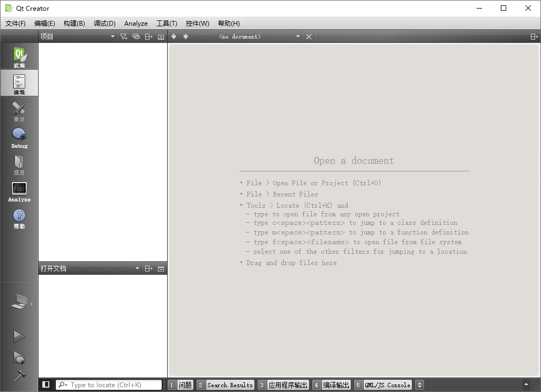Open the 构建(B) menu
The height and width of the screenshot is (392, 541).
(74, 24)
